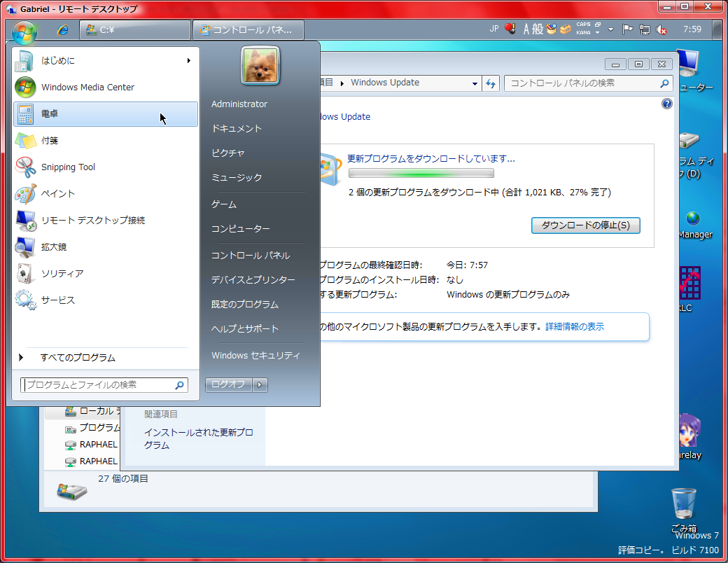The image size is (728, 563).
Task: Expand the はじめに submenu arrow
Action: pyautogui.click(x=189, y=60)
